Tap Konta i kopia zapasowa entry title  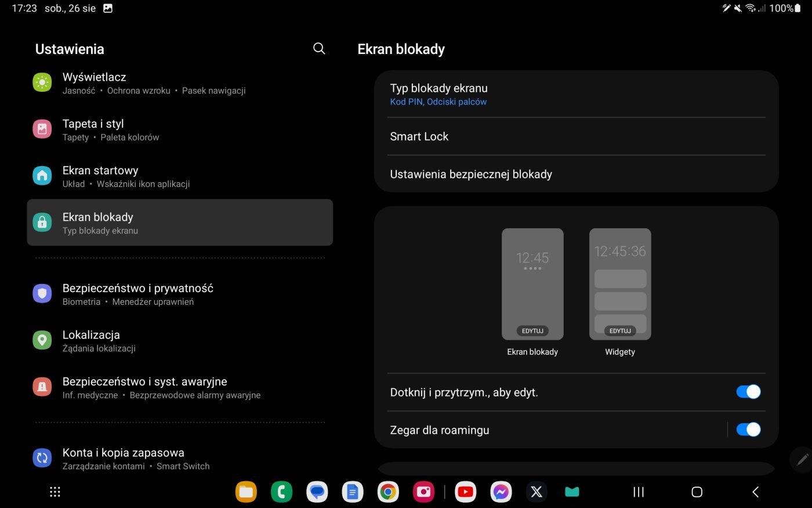[123, 453]
